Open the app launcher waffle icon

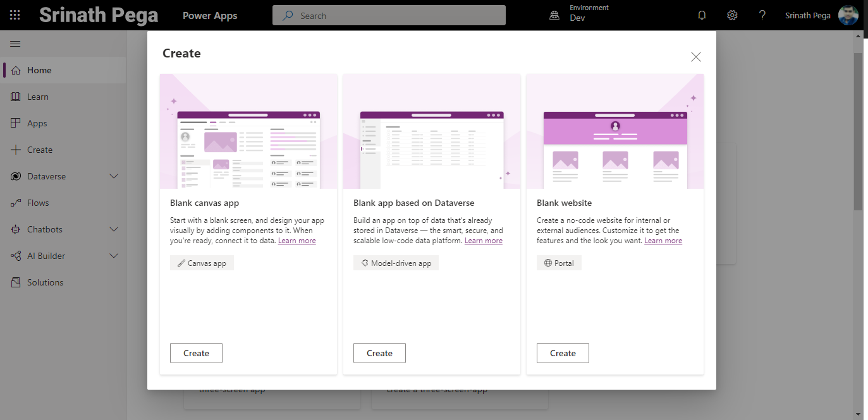coord(15,15)
